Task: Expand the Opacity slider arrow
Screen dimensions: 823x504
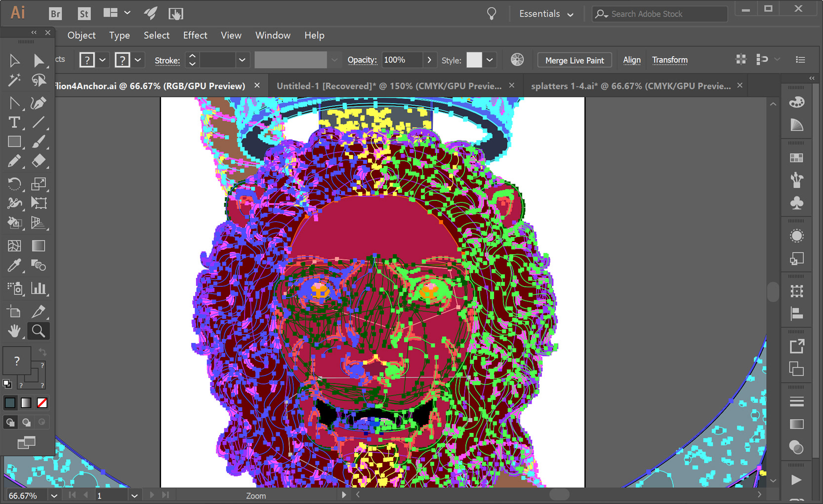Action: pos(429,60)
